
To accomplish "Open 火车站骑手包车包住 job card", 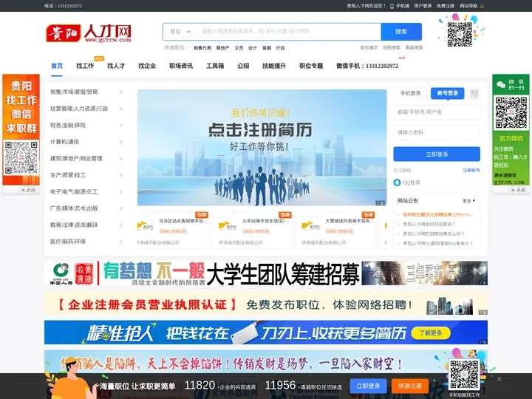I will tap(252, 231).
